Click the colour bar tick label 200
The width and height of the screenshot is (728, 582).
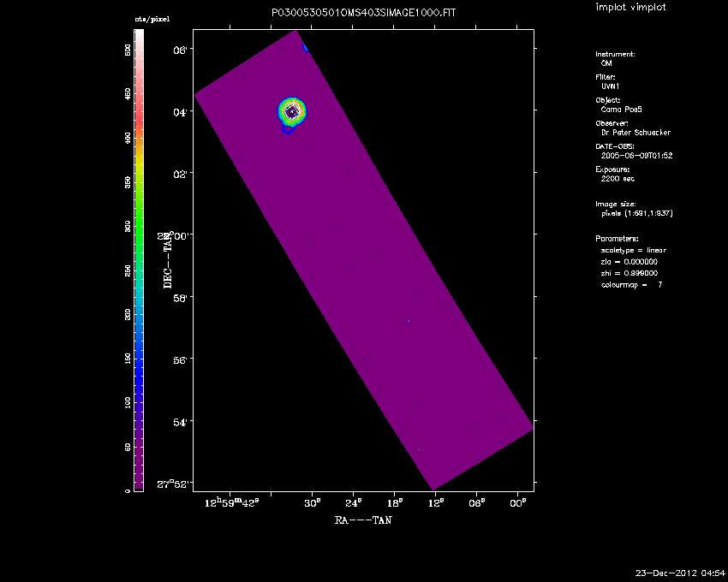click(x=128, y=314)
